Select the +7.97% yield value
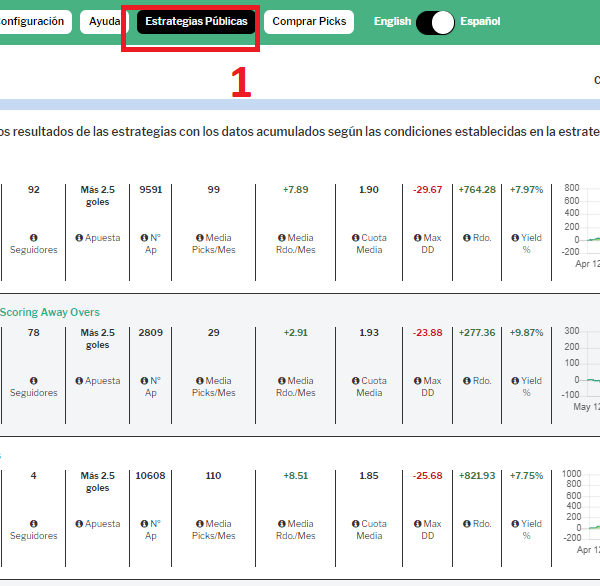This screenshot has height=586, width=600. coord(527,190)
